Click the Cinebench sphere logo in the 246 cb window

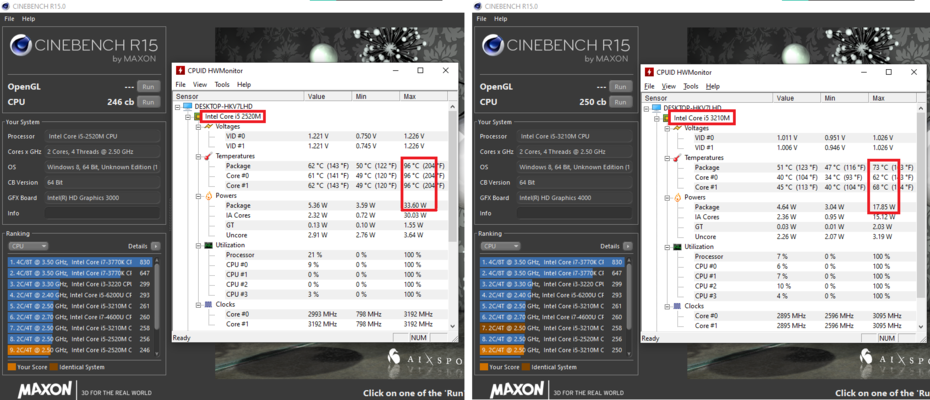21,46
